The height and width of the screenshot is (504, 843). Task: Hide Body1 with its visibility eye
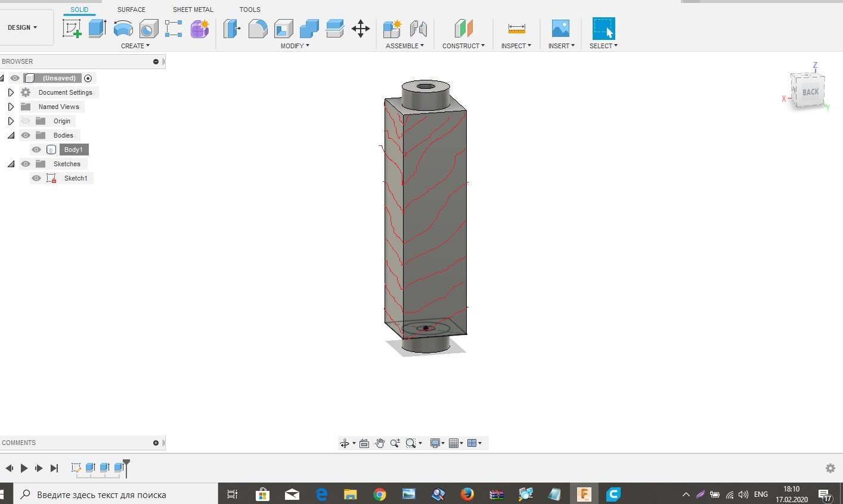pos(36,150)
